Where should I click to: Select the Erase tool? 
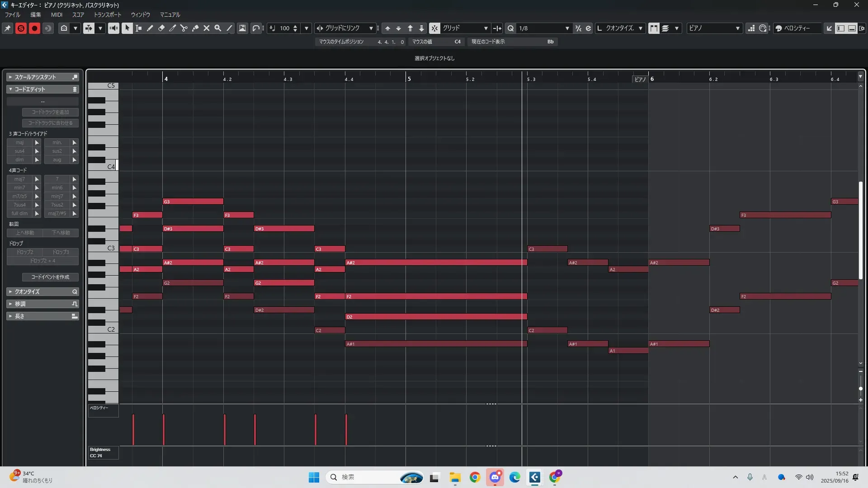(161, 28)
